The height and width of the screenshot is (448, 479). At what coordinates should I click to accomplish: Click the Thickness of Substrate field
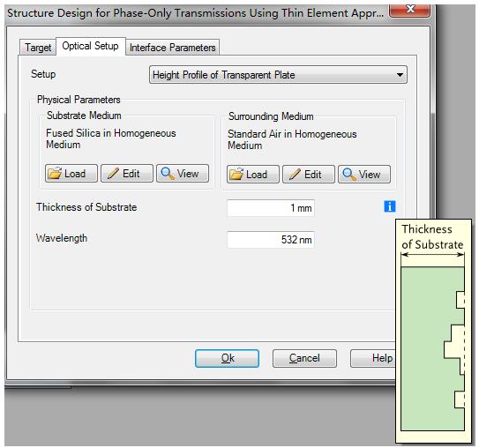tap(271, 208)
